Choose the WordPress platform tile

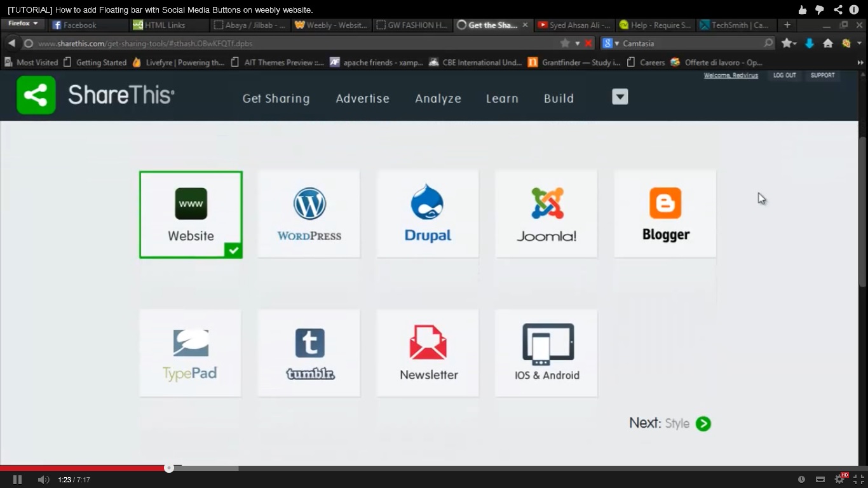309,214
